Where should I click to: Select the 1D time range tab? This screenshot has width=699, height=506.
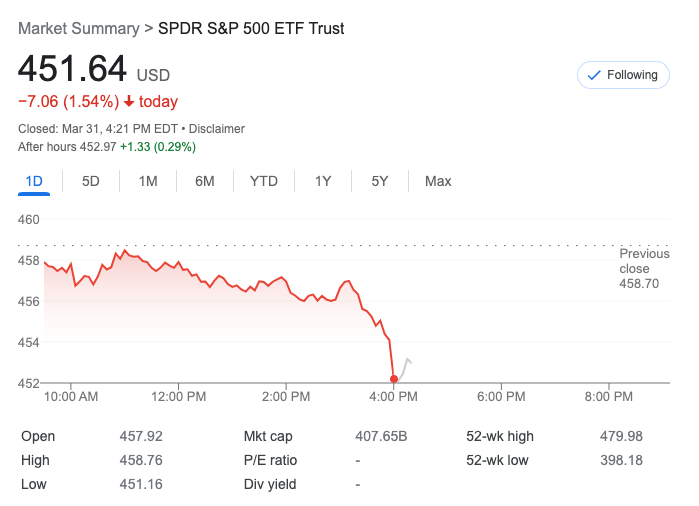[x=34, y=181]
